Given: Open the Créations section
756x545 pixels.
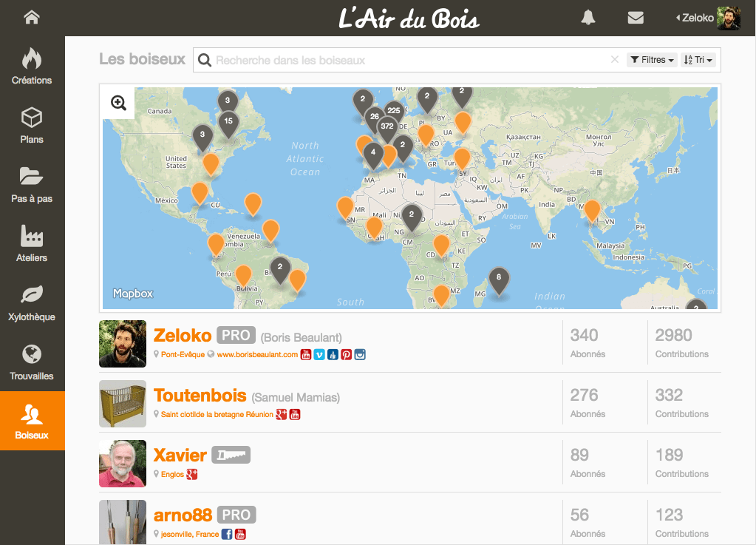Looking at the screenshot, I should [x=32, y=66].
